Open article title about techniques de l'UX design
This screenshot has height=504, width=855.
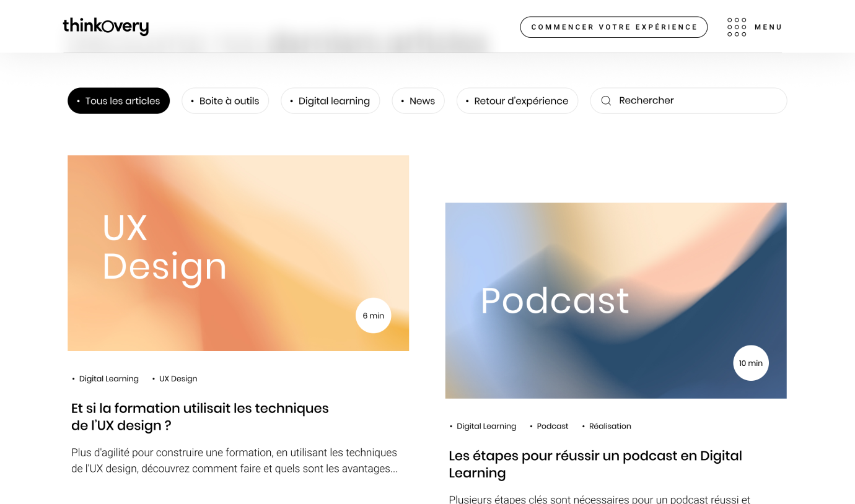tap(200, 417)
